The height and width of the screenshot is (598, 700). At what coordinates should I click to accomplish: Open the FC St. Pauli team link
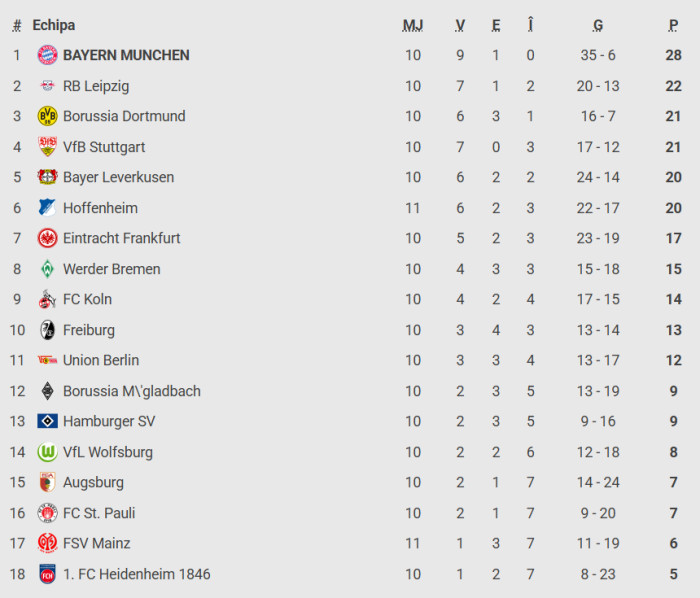coord(99,513)
